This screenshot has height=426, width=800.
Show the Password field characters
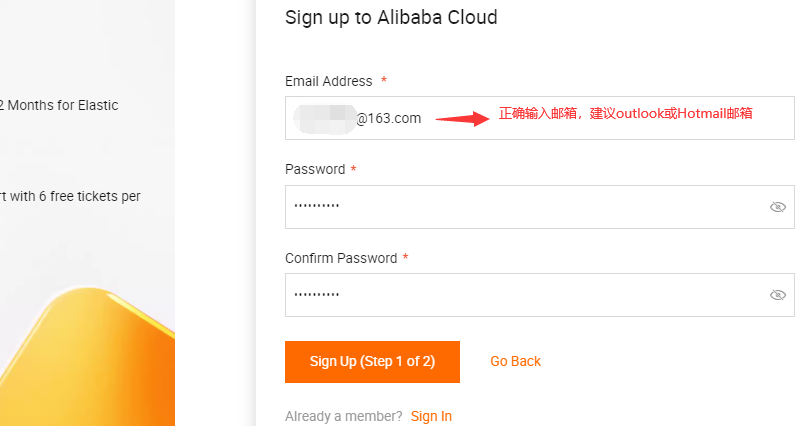(x=778, y=207)
